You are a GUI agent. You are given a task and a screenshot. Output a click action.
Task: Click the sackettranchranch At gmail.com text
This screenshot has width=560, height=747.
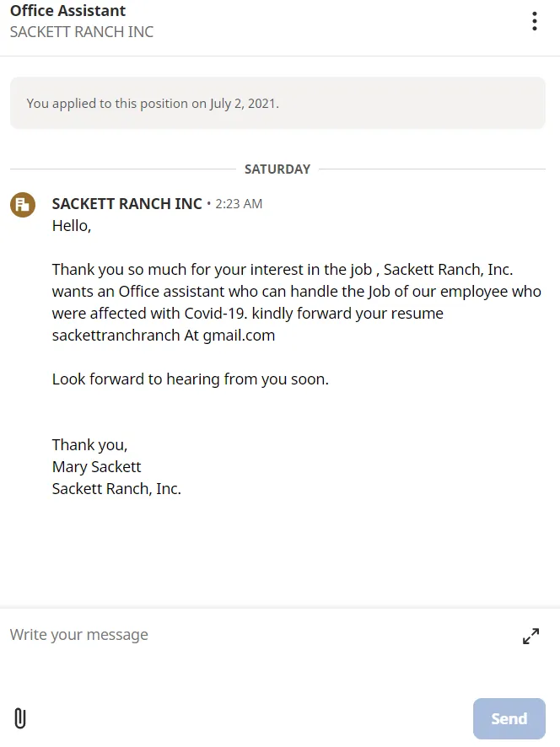point(164,336)
